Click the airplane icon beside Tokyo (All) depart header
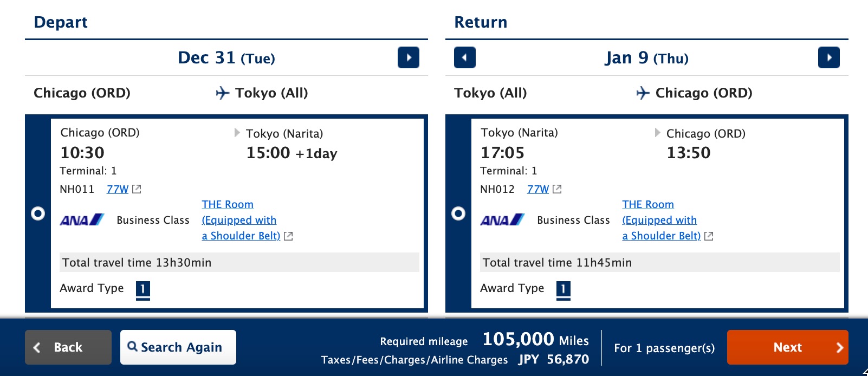 point(223,93)
